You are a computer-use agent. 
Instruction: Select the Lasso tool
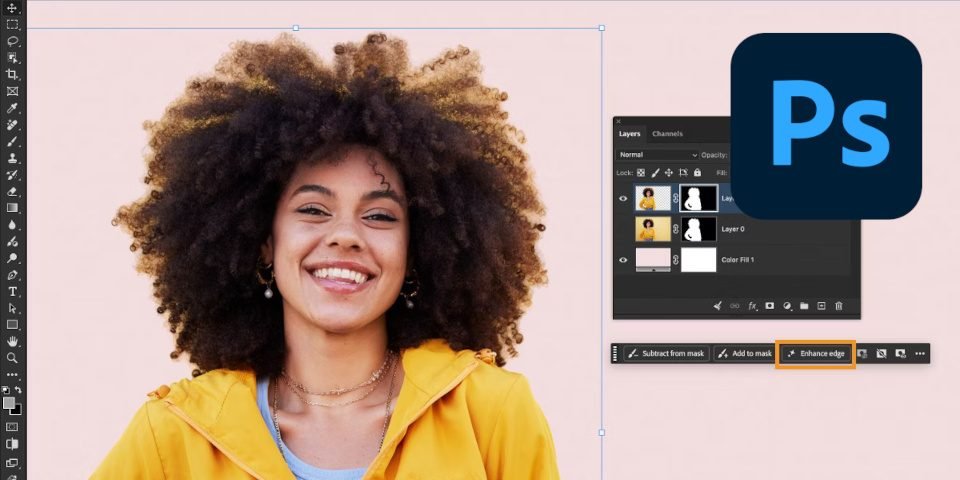tap(12, 41)
